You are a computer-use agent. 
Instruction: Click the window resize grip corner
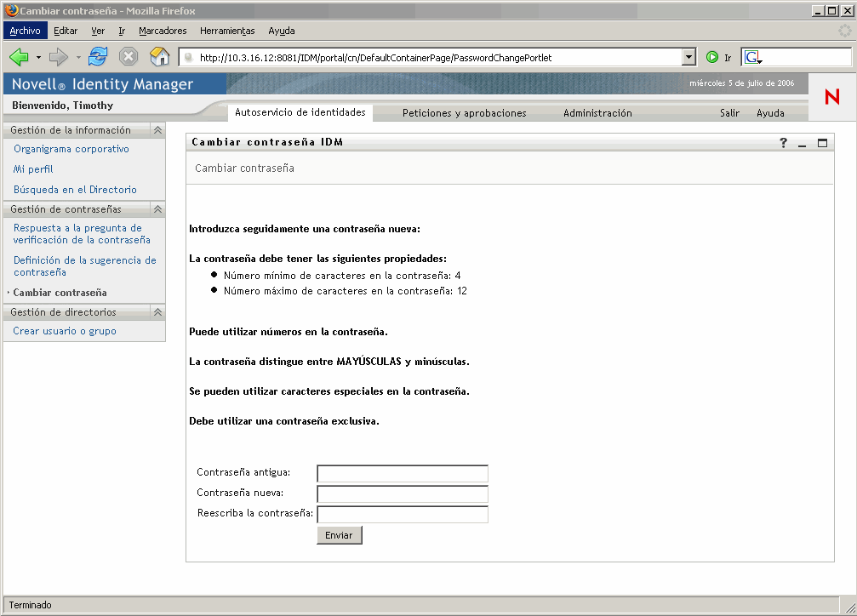[850, 606]
